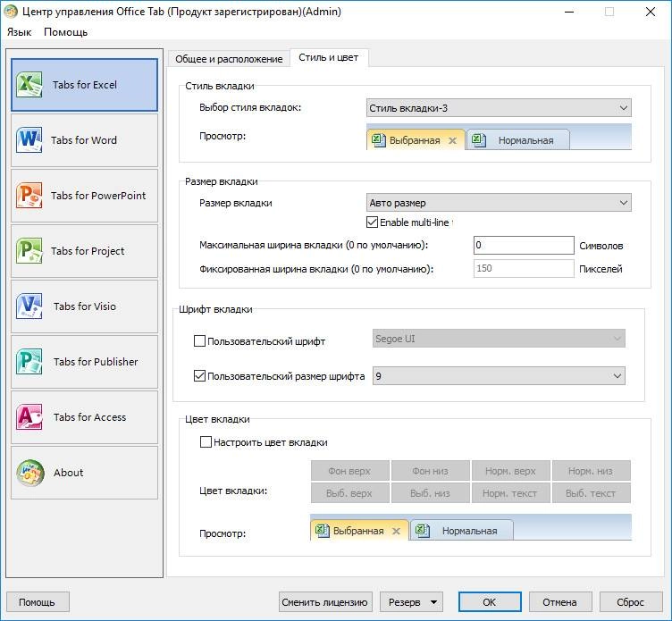672x621 pixels.
Task: Click top preview Нормальная tab label
Action: 525,140
